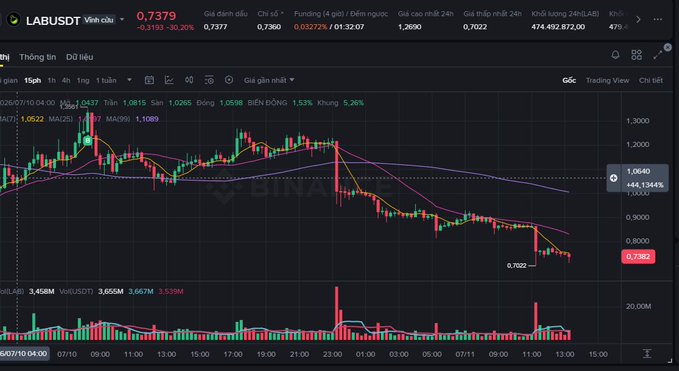Expand chart to fullscreen with arrow icon
The image size is (679, 371).
click(658, 55)
